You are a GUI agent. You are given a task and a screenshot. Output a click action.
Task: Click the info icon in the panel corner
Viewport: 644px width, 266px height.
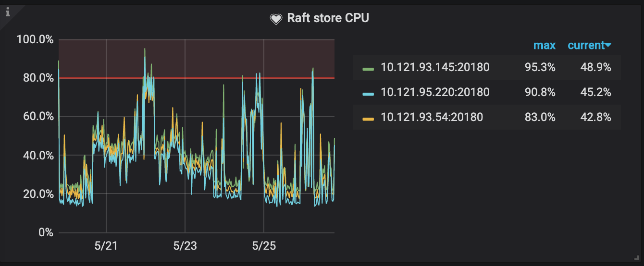coord(7,12)
